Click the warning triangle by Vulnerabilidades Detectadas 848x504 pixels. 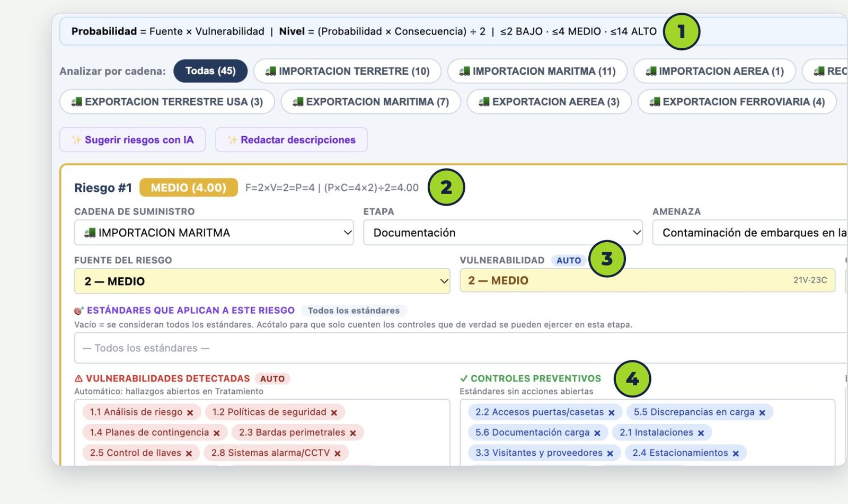tap(78, 378)
